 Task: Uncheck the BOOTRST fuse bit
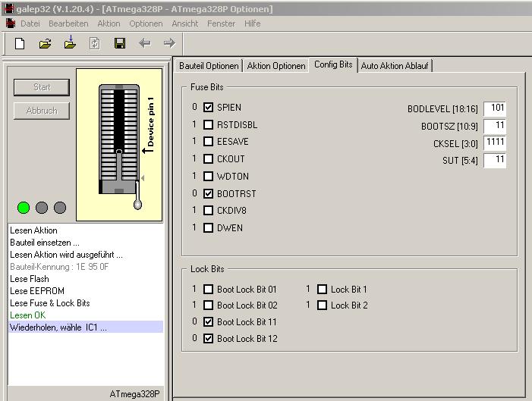click(x=208, y=193)
